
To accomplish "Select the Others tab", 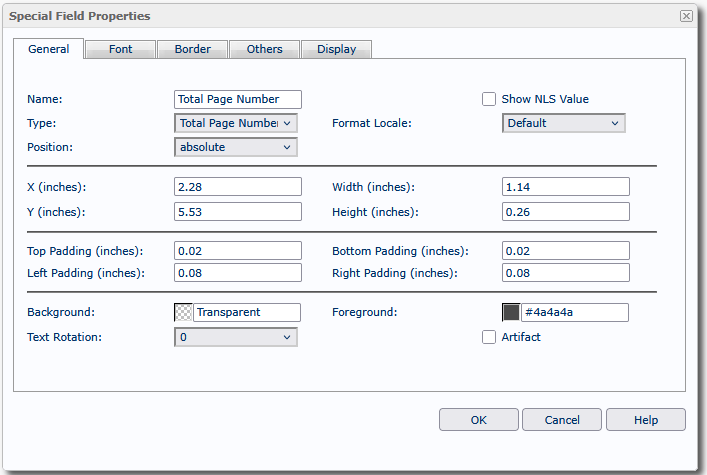I will click(x=264, y=49).
